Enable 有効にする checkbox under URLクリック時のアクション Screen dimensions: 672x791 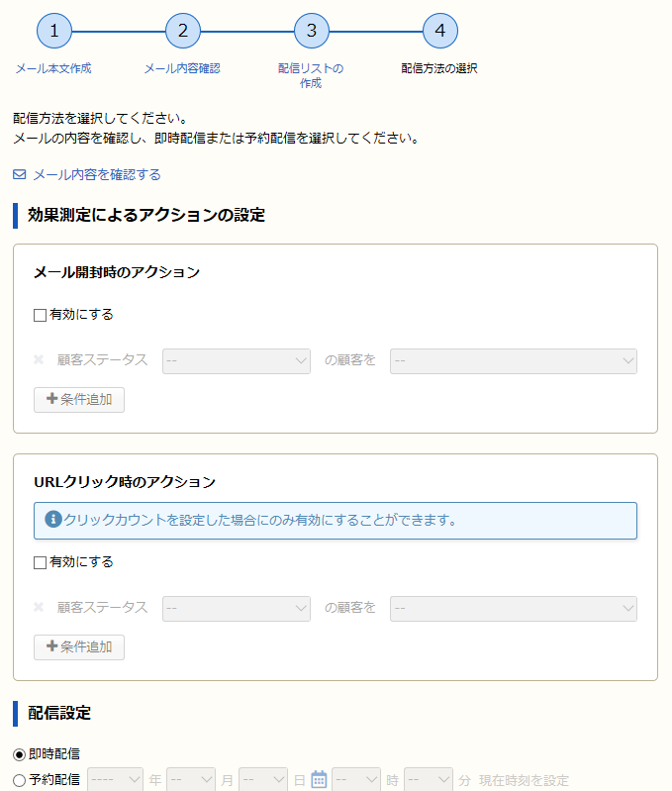[x=40, y=562]
